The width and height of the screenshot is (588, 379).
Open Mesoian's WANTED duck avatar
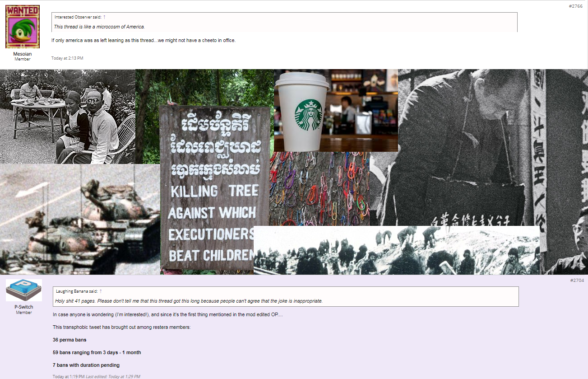(x=23, y=27)
